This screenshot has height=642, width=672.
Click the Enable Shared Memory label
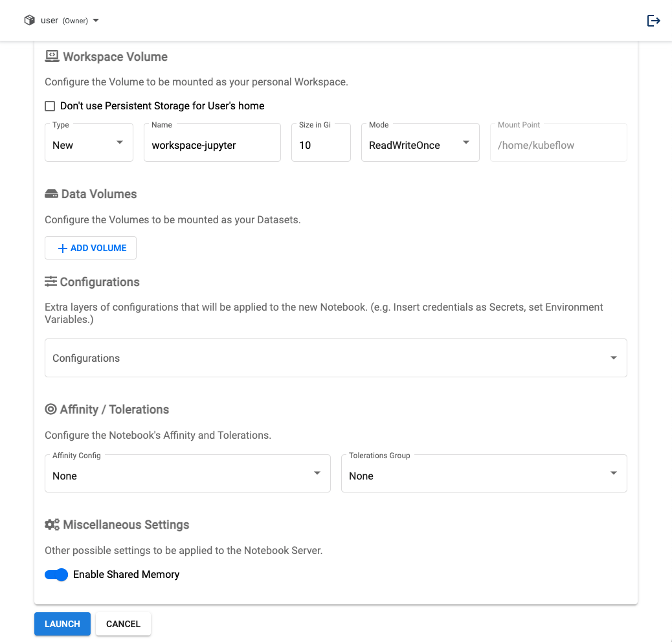pos(126,574)
